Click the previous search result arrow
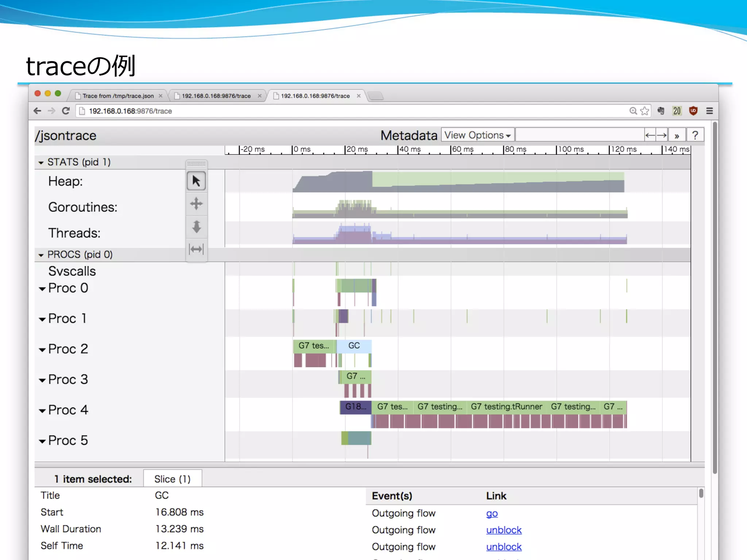 pyautogui.click(x=650, y=135)
